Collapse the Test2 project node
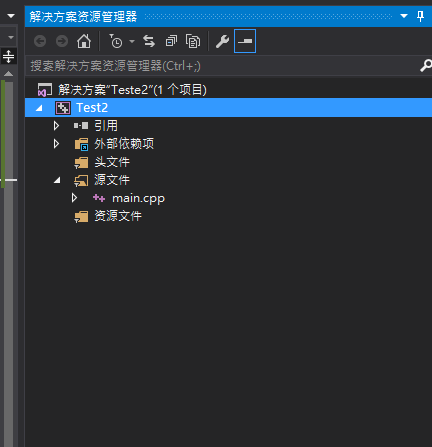 pos(39,108)
